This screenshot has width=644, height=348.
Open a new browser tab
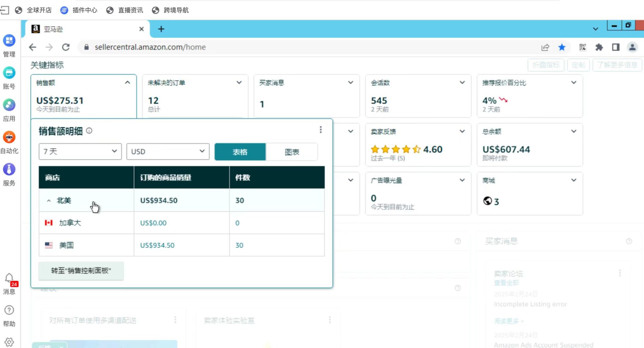tap(161, 29)
